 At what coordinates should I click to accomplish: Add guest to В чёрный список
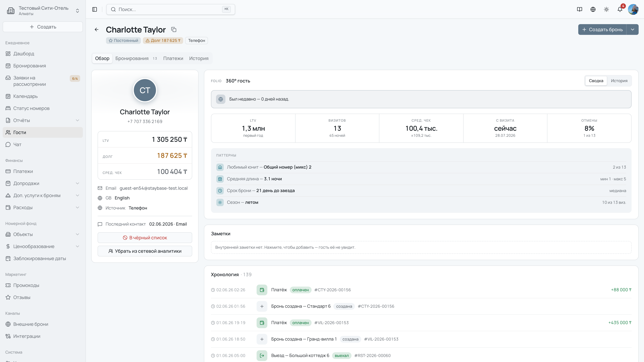(x=145, y=238)
